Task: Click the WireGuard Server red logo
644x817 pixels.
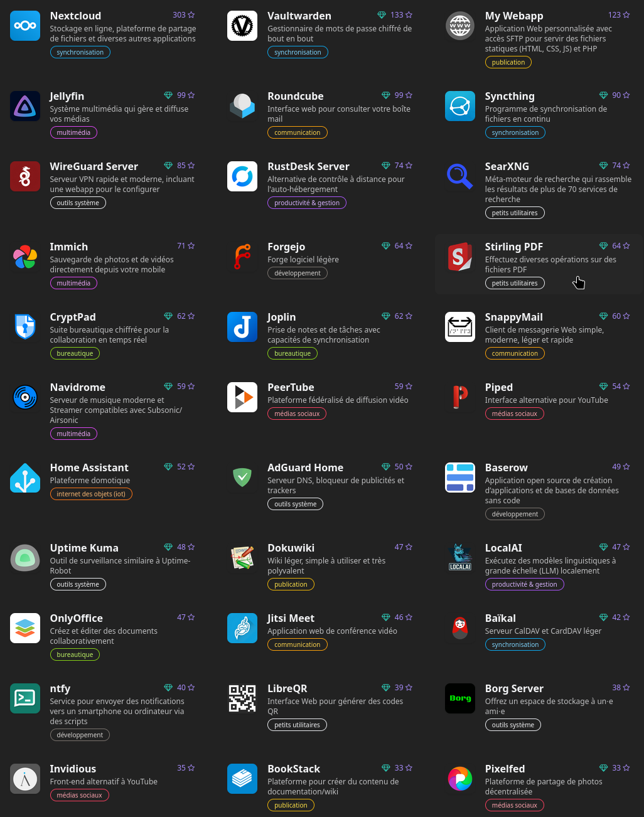Action: pos(25,176)
